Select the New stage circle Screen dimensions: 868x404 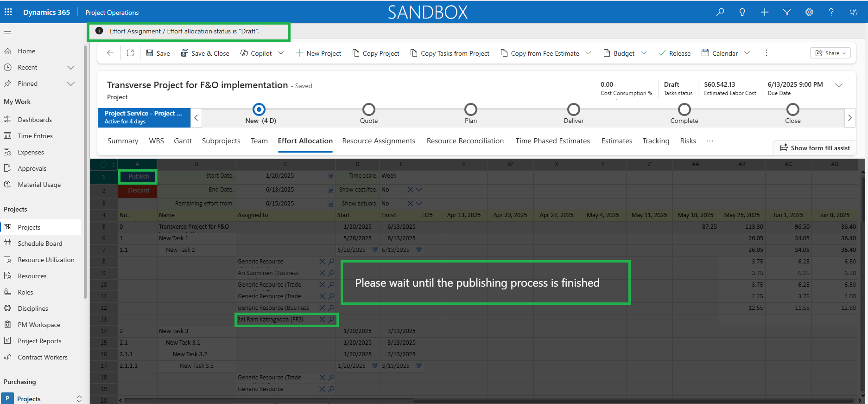[x=259, y=109]
